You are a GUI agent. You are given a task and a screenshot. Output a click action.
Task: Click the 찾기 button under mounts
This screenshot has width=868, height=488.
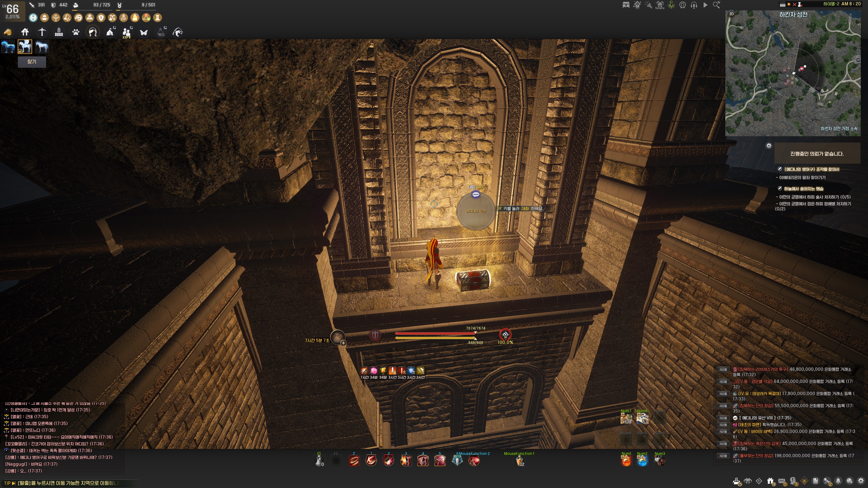point(32,62)
